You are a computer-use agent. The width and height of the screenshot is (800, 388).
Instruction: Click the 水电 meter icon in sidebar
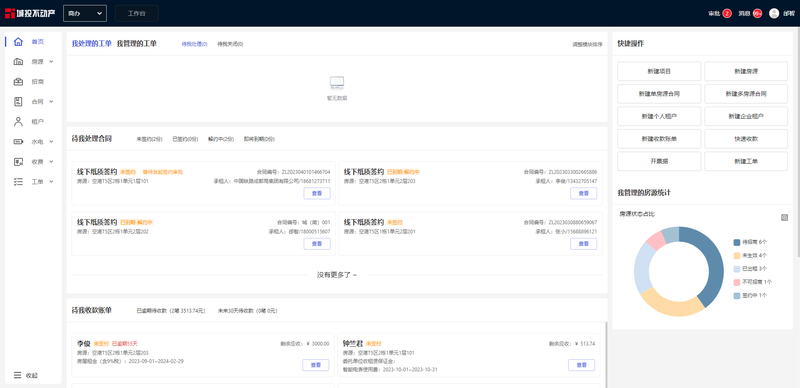click(x=18, y=141)
